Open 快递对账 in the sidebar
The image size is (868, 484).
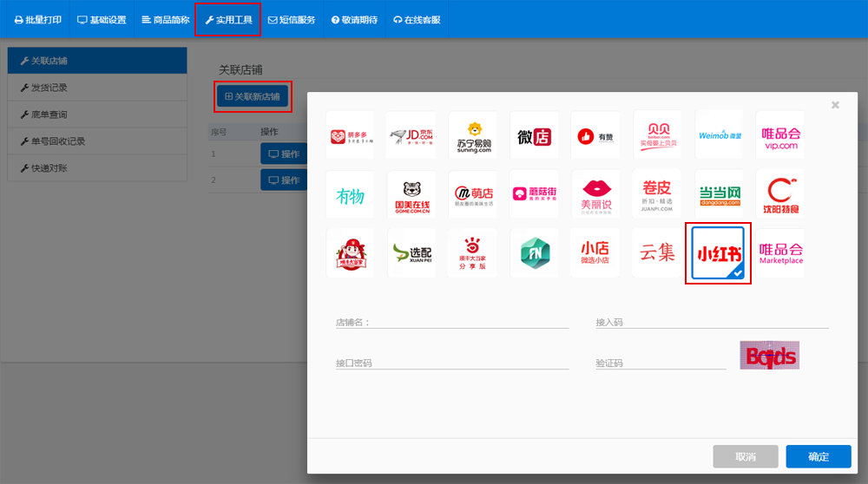[x=97, y=168]
